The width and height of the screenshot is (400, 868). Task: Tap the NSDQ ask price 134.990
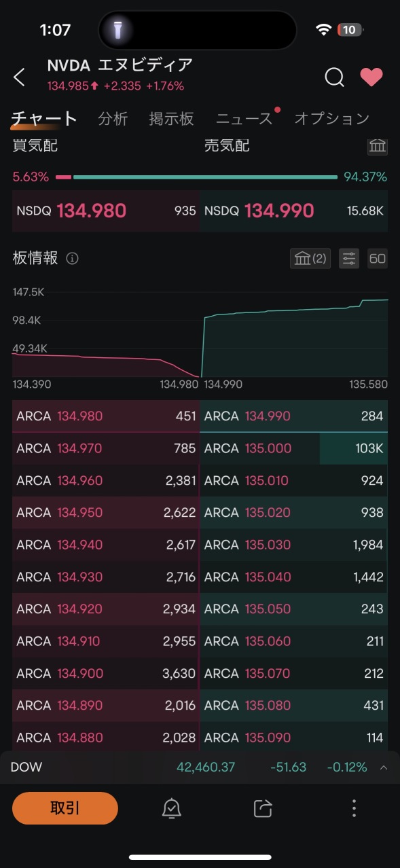click(x=279, y=211)
